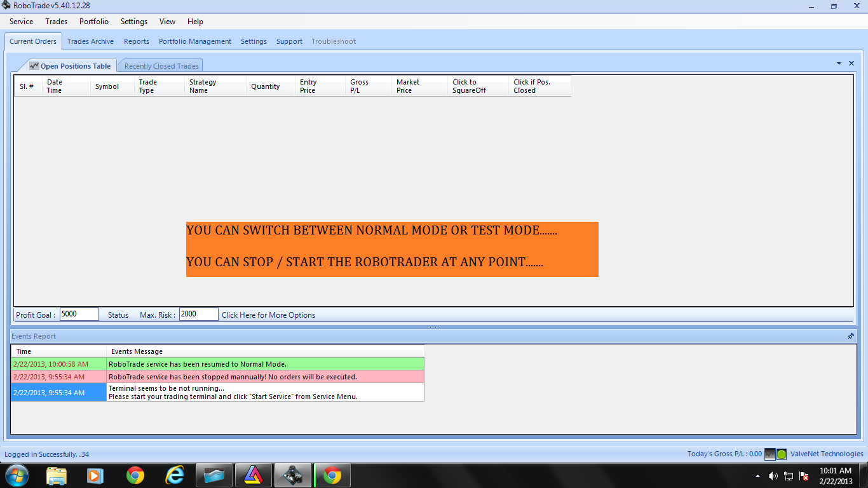
Task: Click 'Click Here for More Options' link
Action: [268, 315]
